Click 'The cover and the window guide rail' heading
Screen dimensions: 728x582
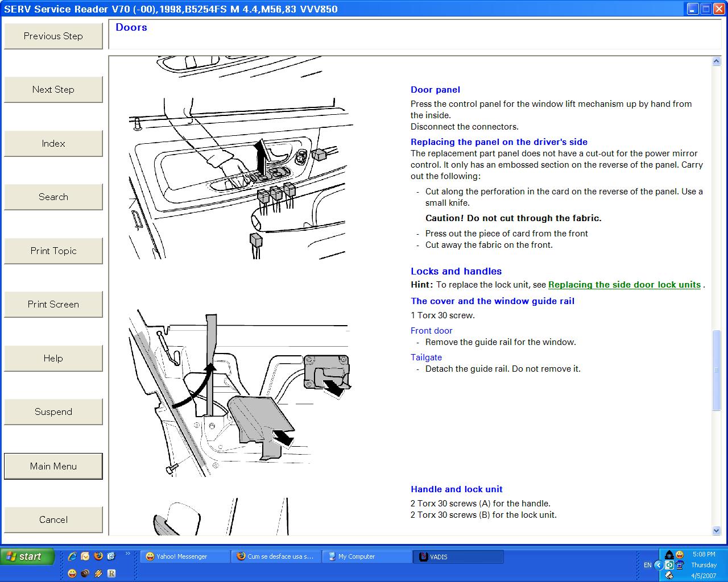pyautogui.click(x=493, y=301)
